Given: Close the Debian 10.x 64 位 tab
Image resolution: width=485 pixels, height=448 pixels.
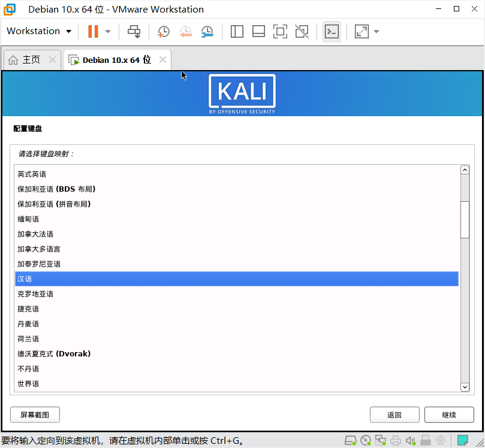Looking at the screenshot, I should tap(162, 60).
